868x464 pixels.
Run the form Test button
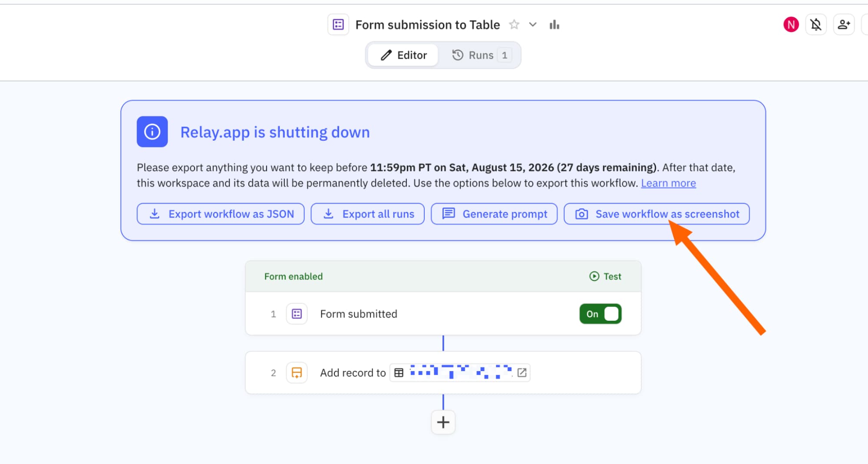click(605, 276)
